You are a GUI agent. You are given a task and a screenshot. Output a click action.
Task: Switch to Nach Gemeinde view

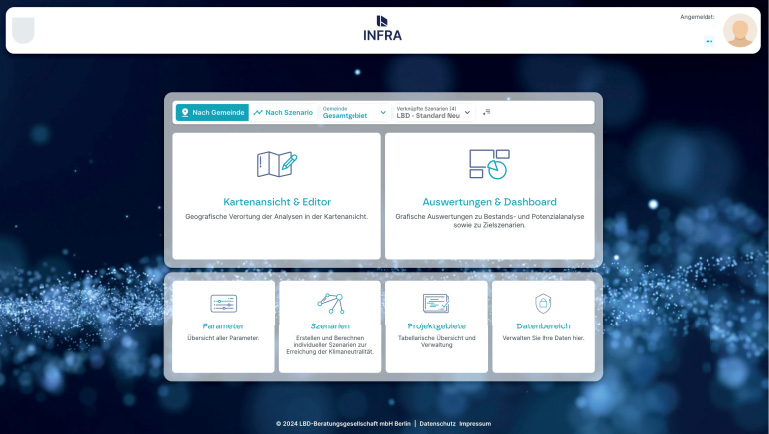[212, 113]
